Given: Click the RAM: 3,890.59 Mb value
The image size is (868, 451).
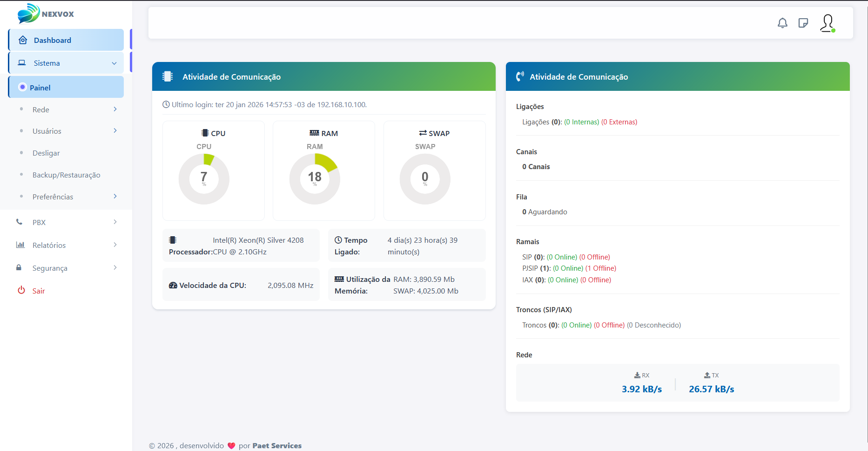Looking at the screenshot, I should pyautogui.click(x=424, y=280).
